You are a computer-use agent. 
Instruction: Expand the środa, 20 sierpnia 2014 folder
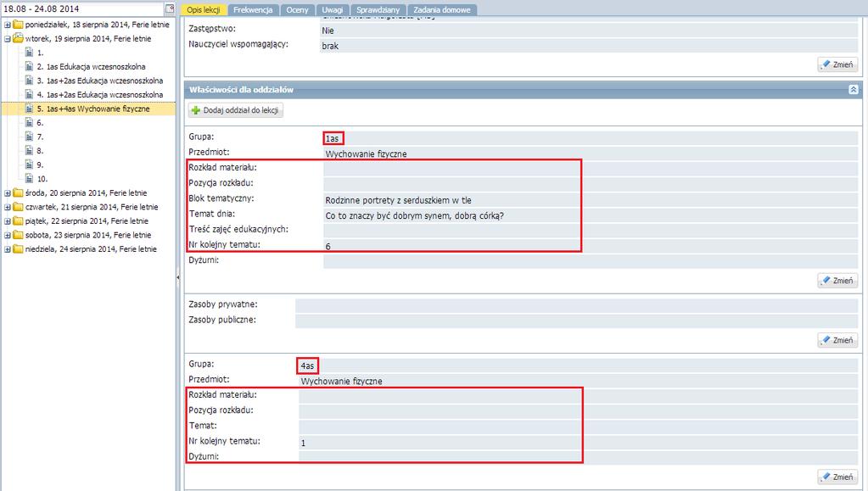pos(7,193)
